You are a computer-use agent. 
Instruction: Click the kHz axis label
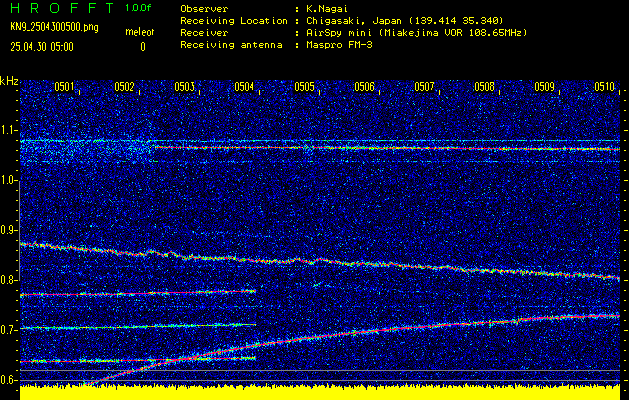[9, 81]
